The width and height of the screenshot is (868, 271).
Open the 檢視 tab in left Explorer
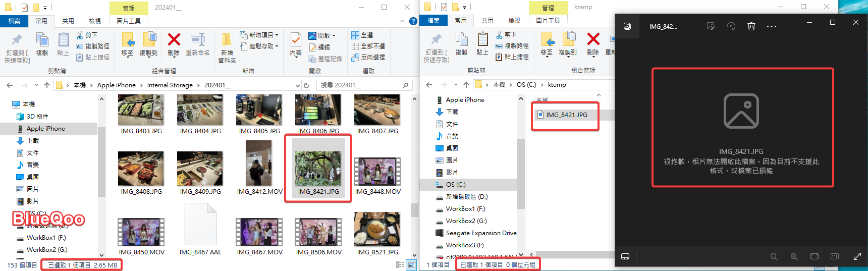pyautogui.click(x=94, y=21)
